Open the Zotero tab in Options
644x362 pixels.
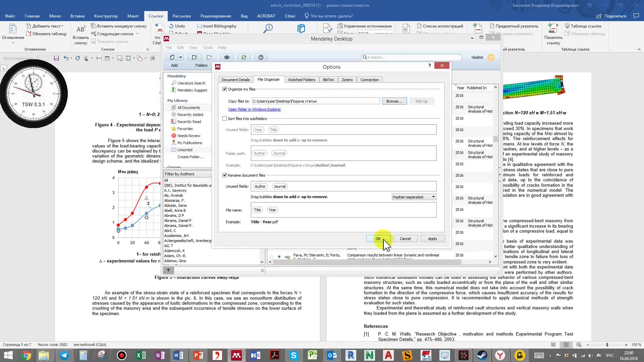click(347, 80)
